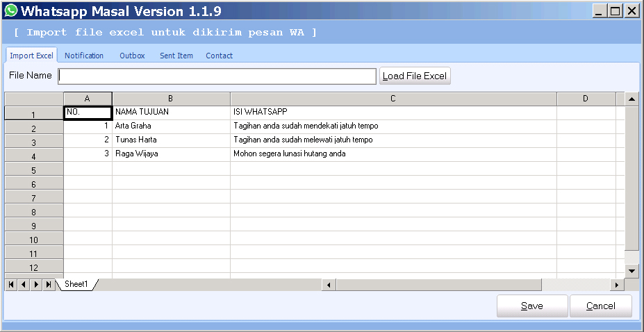Select row 4 header
The width and height of the screenshot is (644, 332).
click(x=34, y=155)
